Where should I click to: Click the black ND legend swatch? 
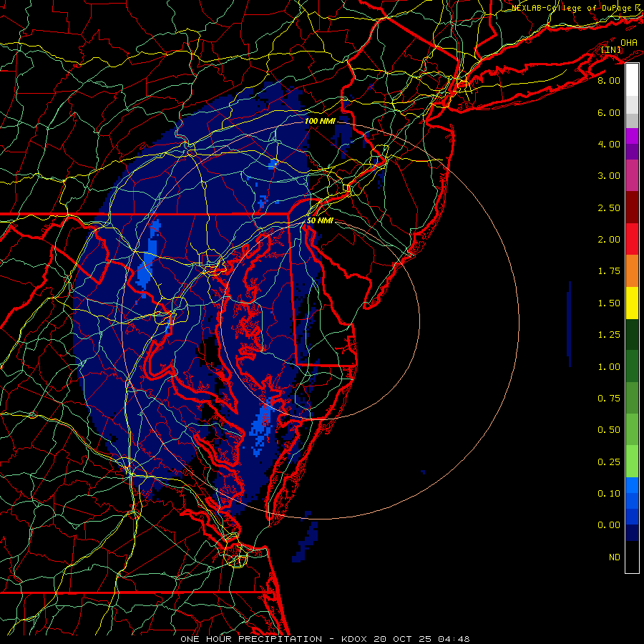(x=632, y=557)
